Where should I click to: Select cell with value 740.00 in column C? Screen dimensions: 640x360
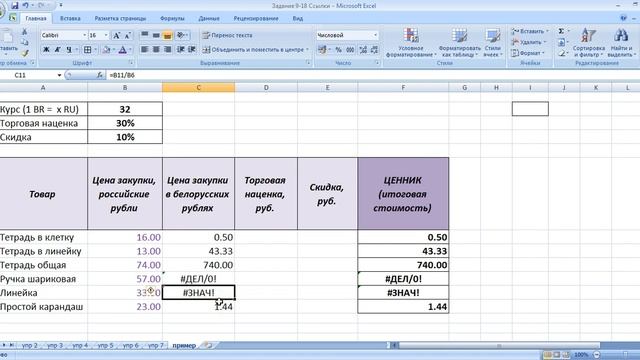[x=198, y=265]
